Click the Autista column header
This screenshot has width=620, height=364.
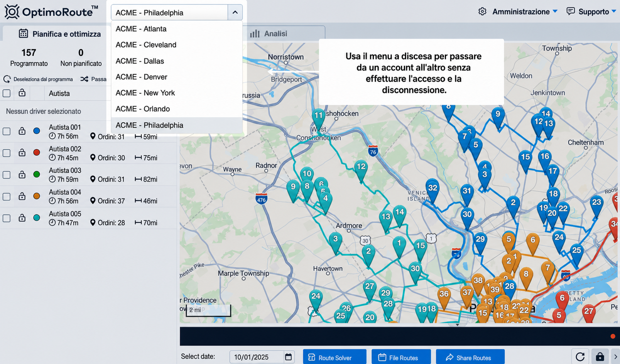(59, 93)
